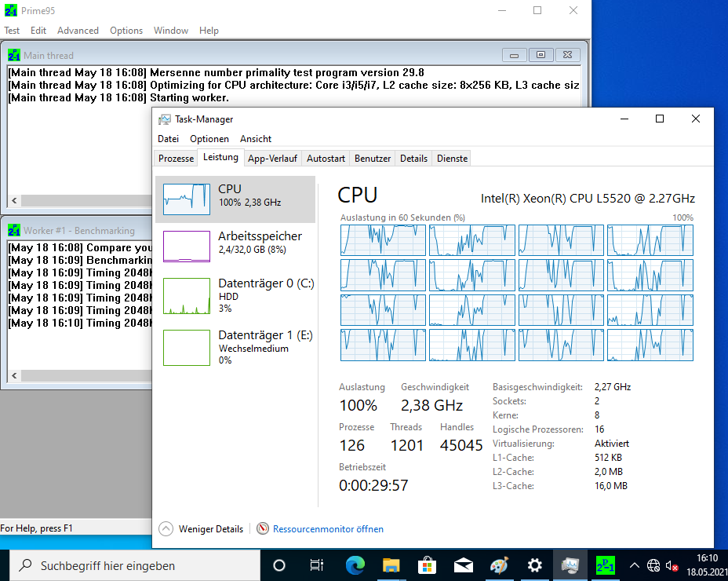Click the Windows taskbar search box
Image resolution: width=728 pixels, height=581 pixels.
[x=135, y=565]
